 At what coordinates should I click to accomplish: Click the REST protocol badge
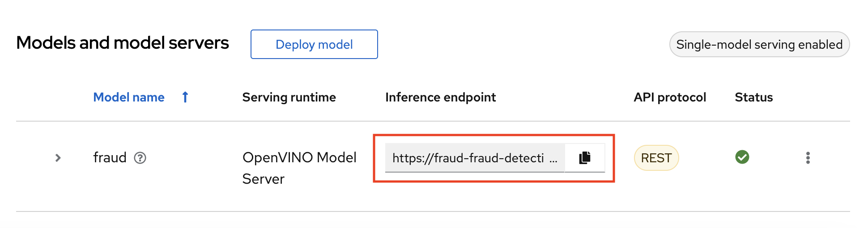click(656, 158)
